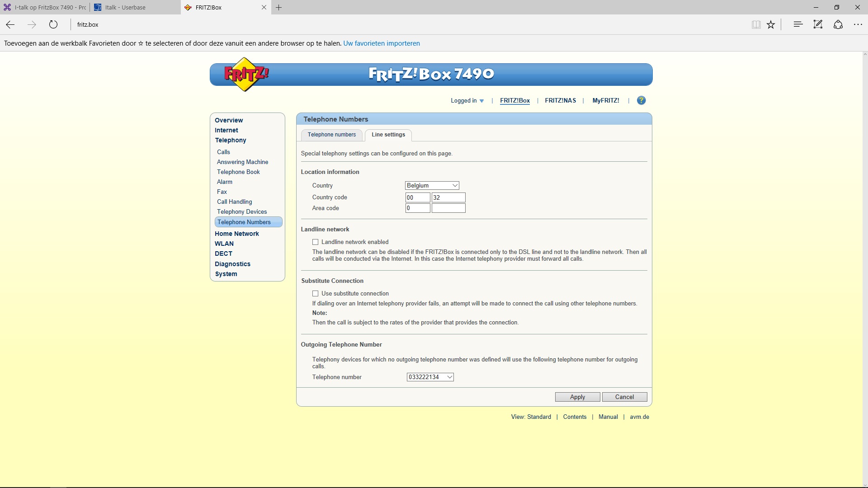Open the browser more options ellipsis

[x=858, y=24]
